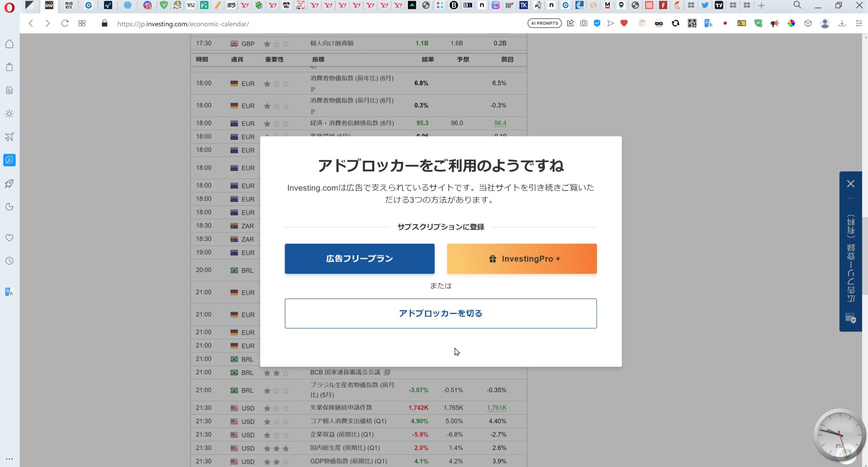
Task: Open the profile avatar icon
Action: coord(825,23)
